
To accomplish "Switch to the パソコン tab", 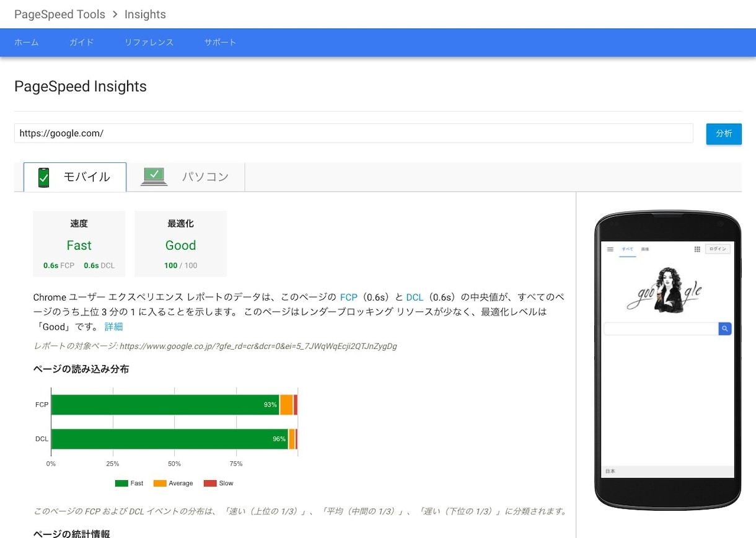I will [186, 177].
